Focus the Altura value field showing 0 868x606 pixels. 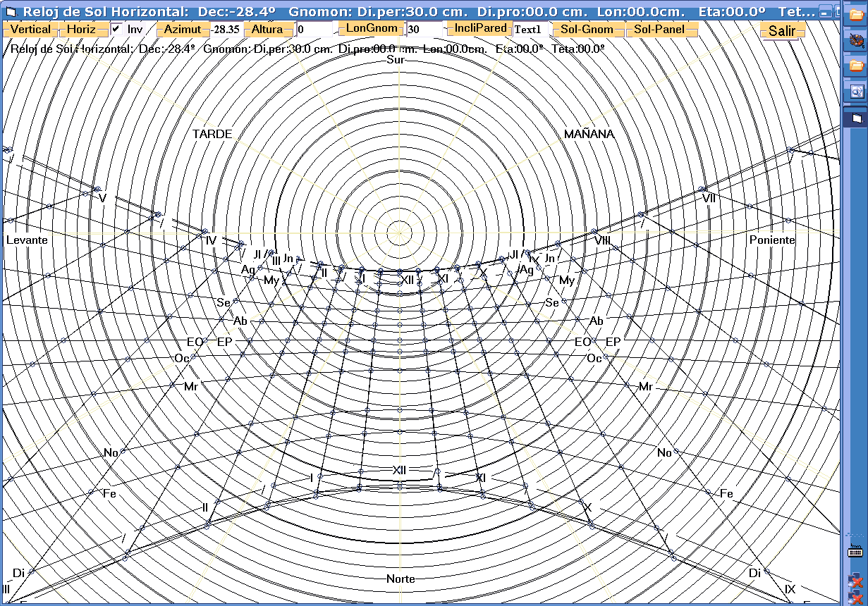[x=314, y=29]
